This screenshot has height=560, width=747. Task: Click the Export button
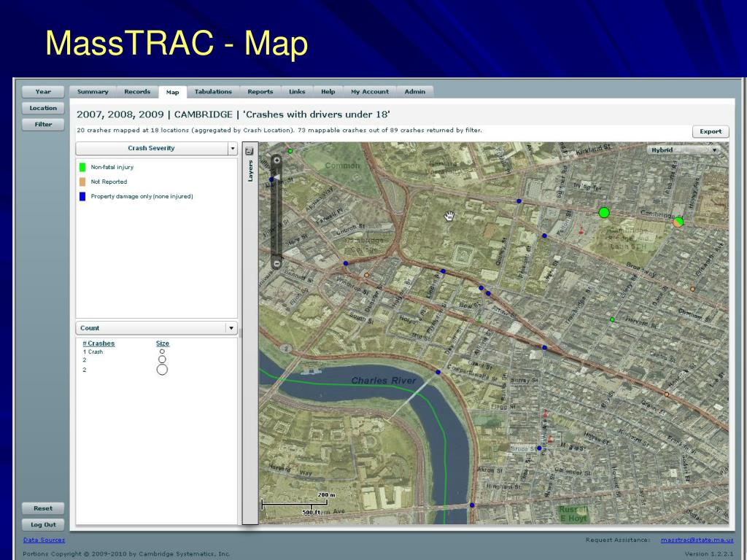click(711, 131)
